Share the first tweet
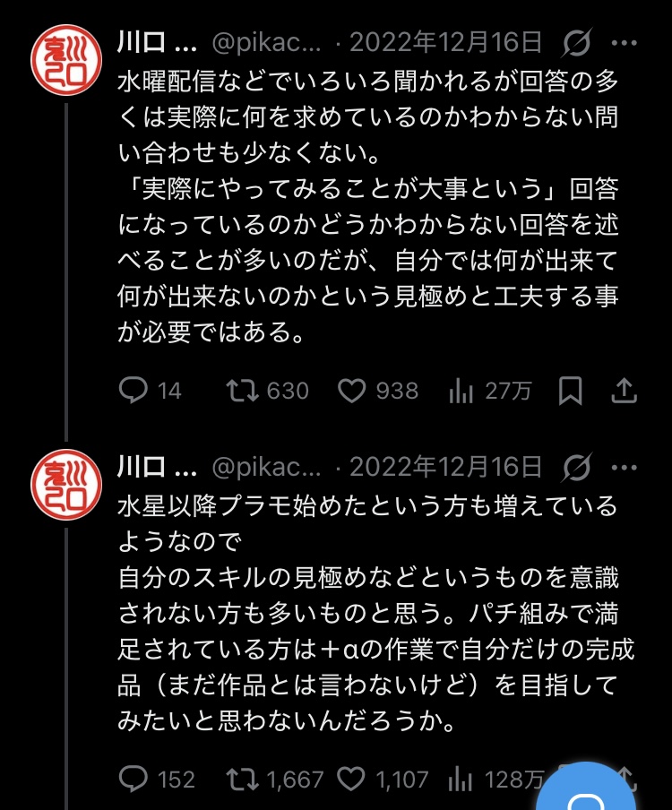Image resolution: width=672 pixels, height=810 pixels. [624, 391]
